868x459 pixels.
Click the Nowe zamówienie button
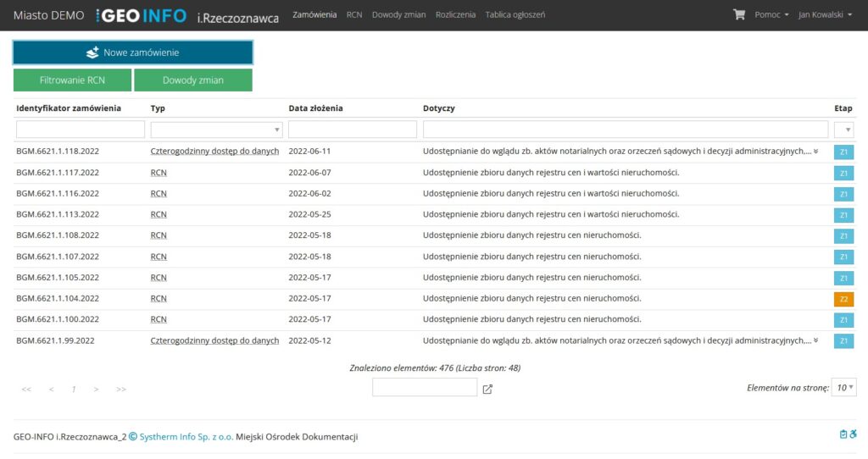click(x=133, y=53)
